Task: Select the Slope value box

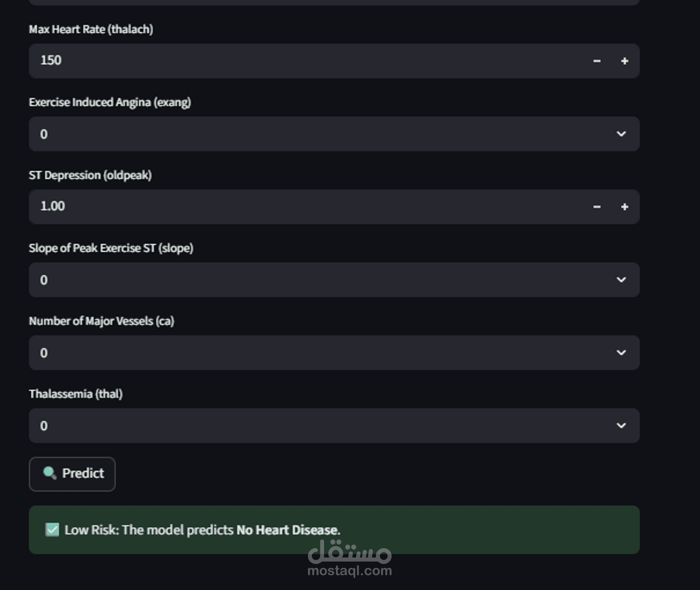Action: click(x=301, y=280)
